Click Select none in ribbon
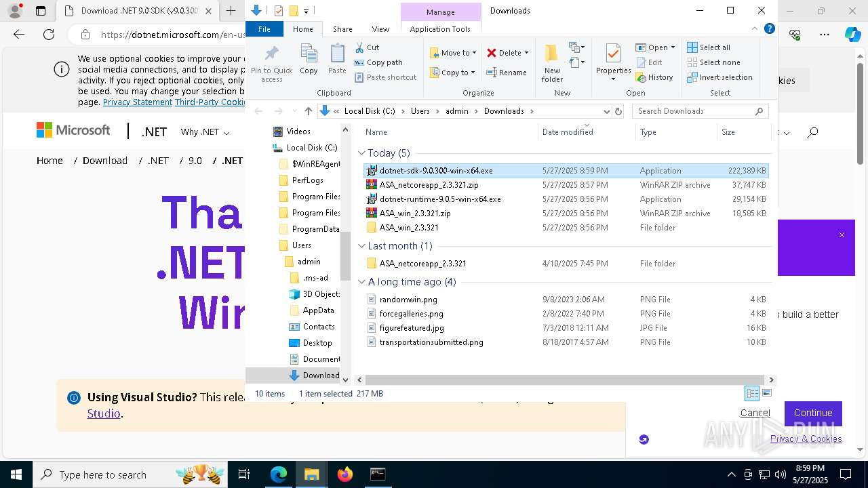Image resolution: width=868 pixels, height=488 pixels. coord(713,62)
